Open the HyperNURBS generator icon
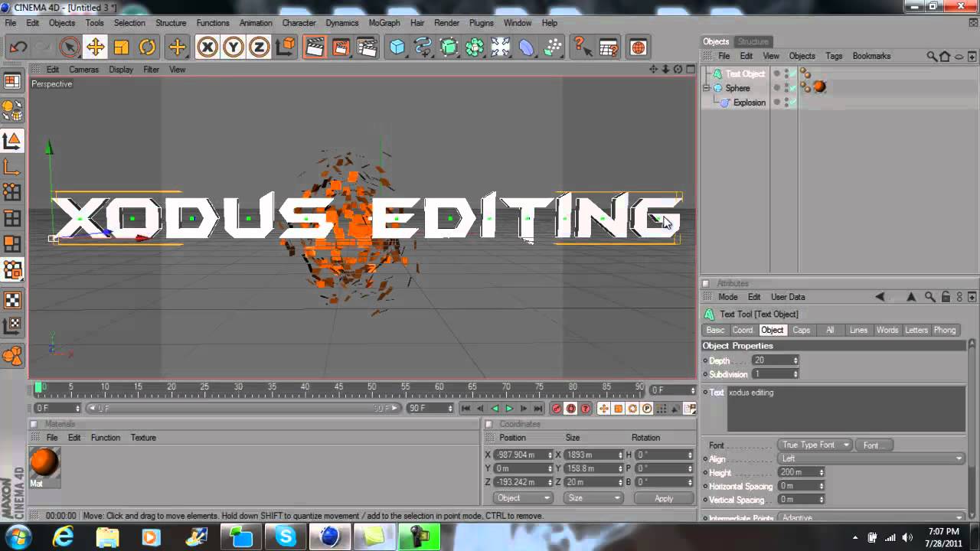Image resolution: width=980 pixels, height=551 pixels. pyautogui.click(x=449, y=47)
